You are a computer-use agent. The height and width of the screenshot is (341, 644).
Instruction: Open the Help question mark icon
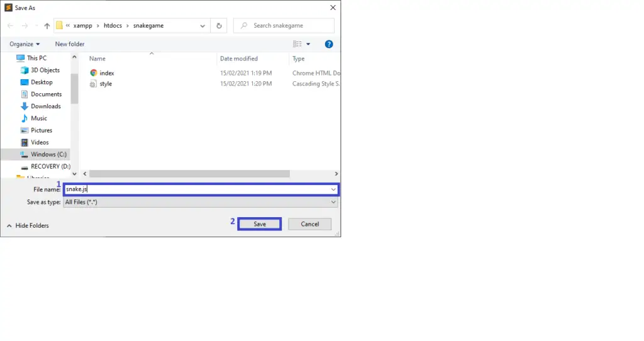coord(329,44)
